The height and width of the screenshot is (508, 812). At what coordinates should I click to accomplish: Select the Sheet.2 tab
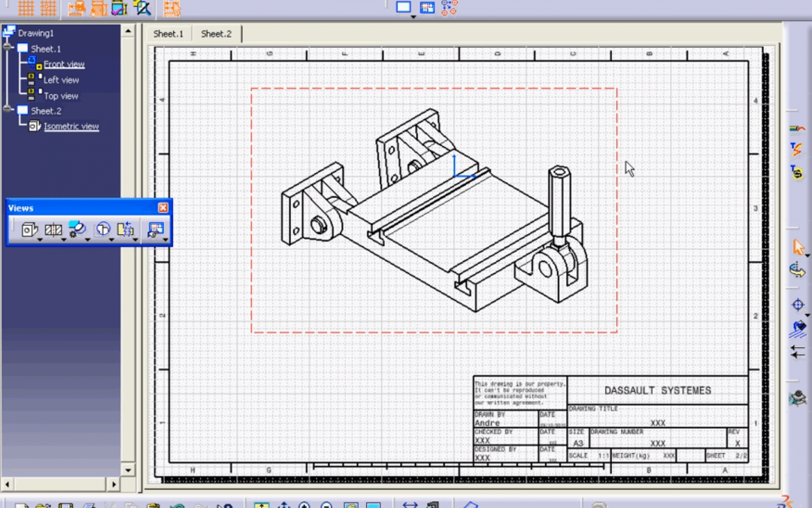216,33
